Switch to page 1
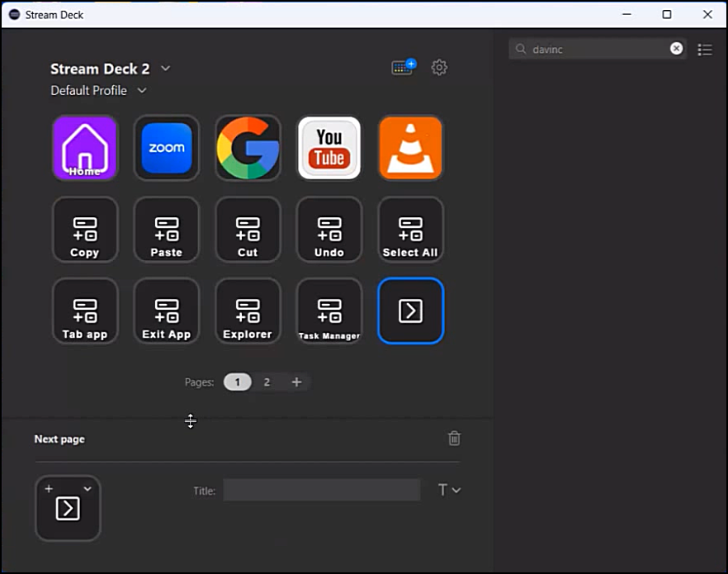Image resolution: width=728 pixels, height=574 pixels. click(x=237, y=382)
